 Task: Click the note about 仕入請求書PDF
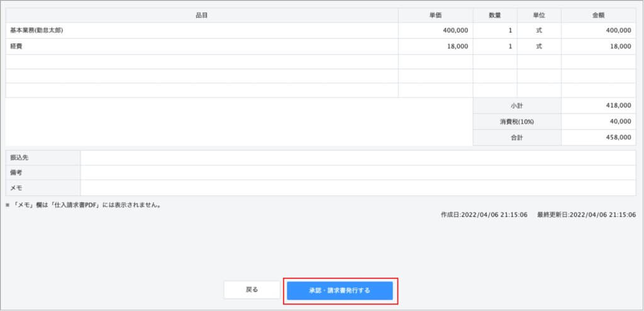click(84, 205)
